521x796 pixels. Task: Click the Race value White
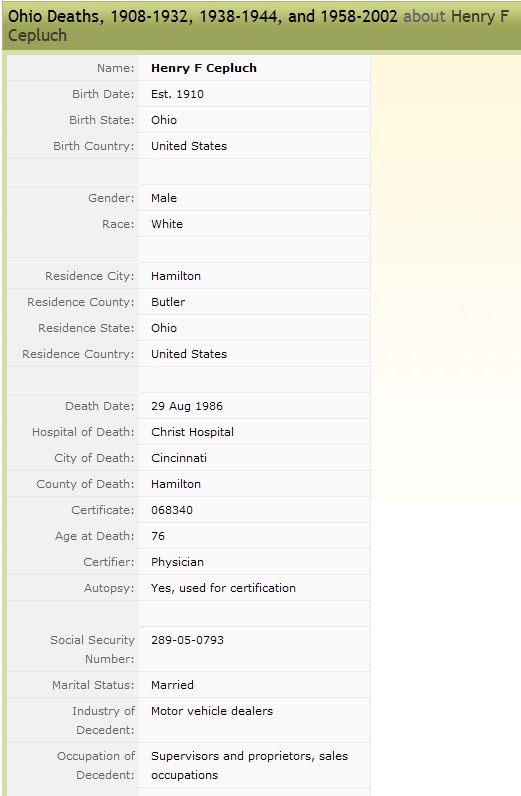click(x=167, y=224)
